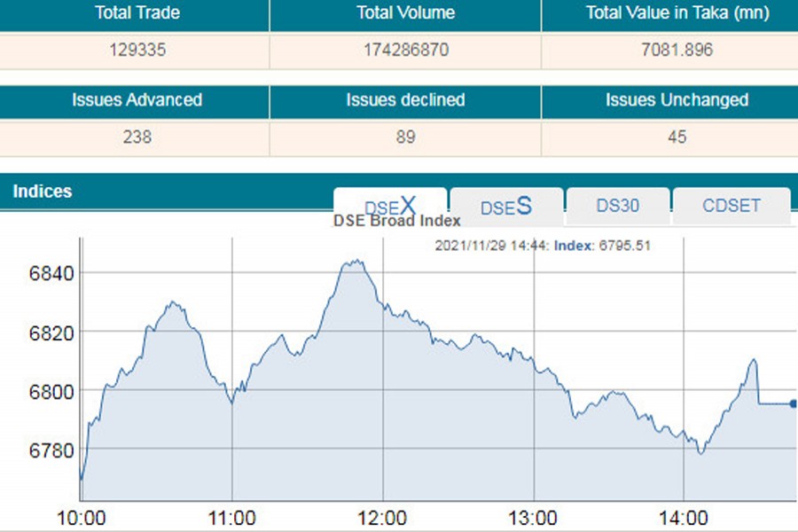
Task: Click the 45 issues unchanged count
Action: [677, 137]
